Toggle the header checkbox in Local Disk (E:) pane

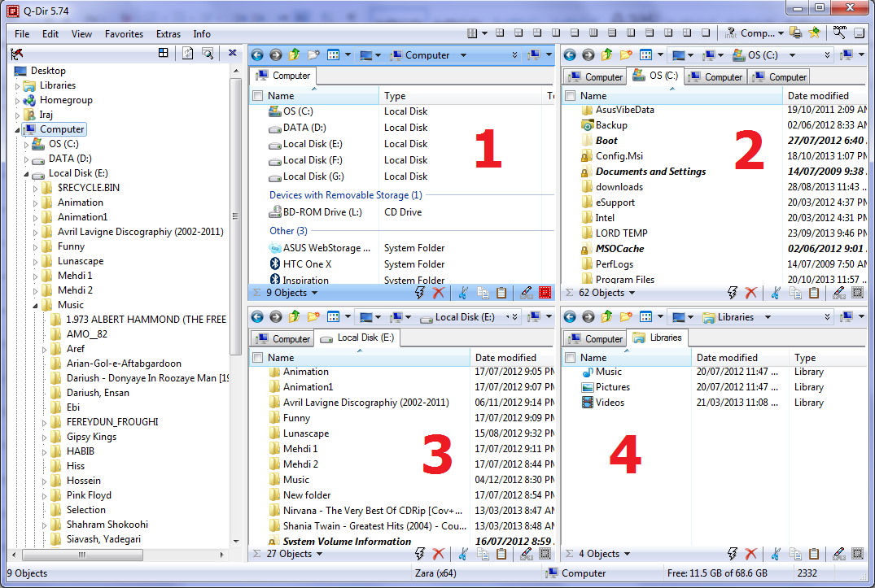tap(258, 357)
